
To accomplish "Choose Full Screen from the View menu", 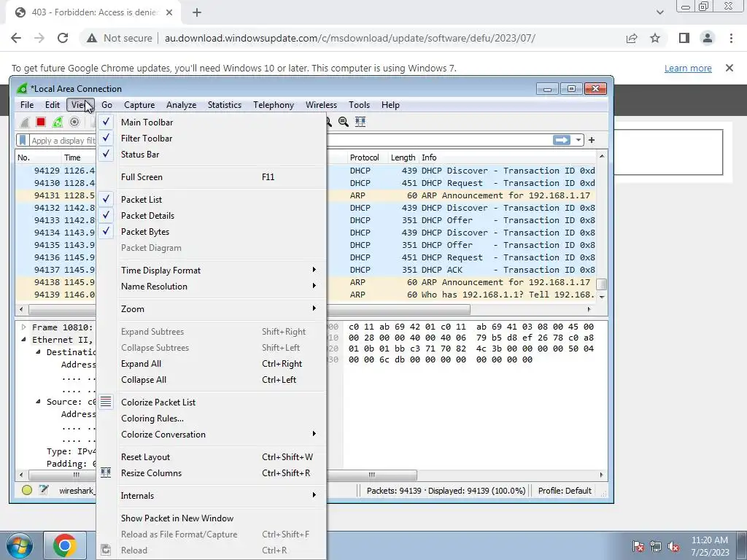I will click(212, 176).
